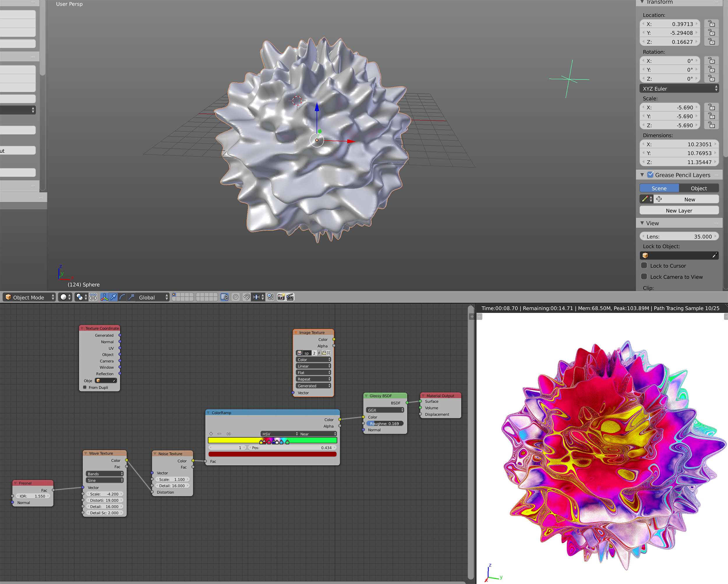Click the viewport shading sphere icon
The height and width of the screenshot is (584, 728).
[65, 297]
